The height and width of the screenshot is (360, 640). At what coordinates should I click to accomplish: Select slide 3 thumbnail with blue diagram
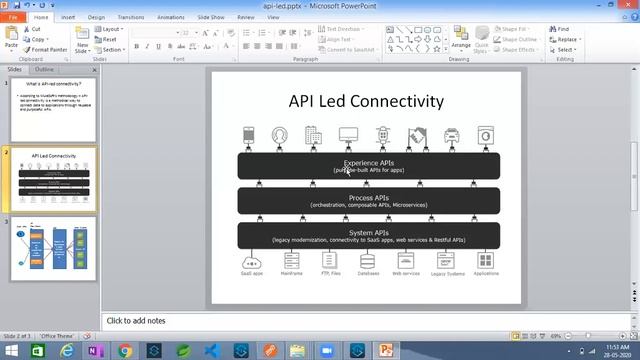(x=53, y=249)
